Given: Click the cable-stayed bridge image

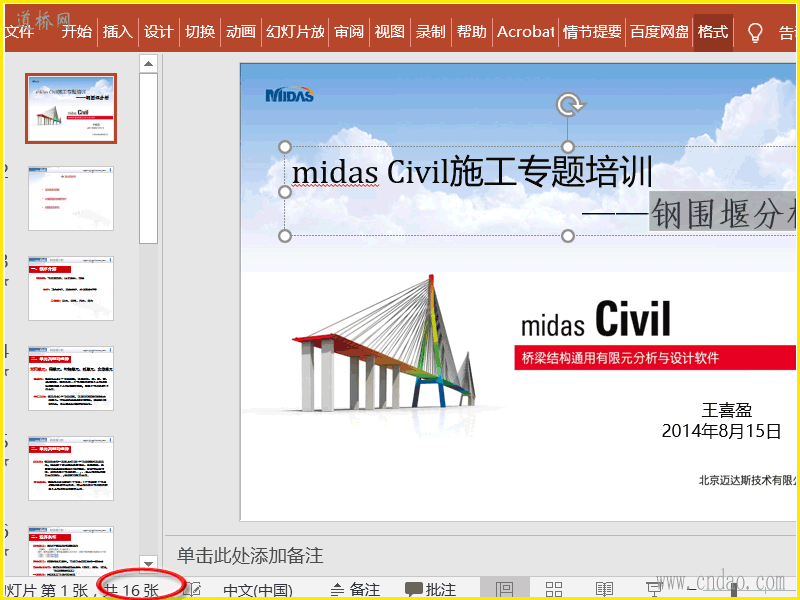Looking at the screenshot, I should coord(384,343).
